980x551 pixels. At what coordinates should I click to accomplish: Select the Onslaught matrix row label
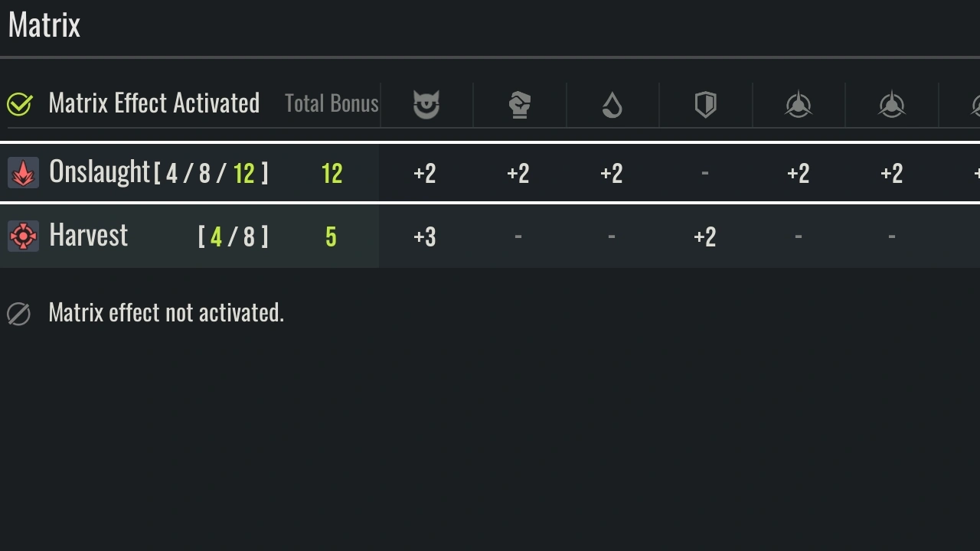point(100,172)
